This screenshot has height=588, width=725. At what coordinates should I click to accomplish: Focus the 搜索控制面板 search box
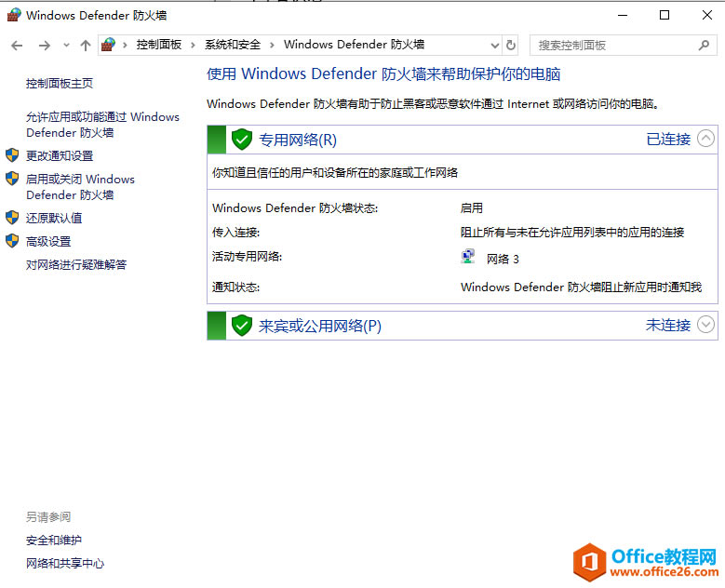coord(624,46)
